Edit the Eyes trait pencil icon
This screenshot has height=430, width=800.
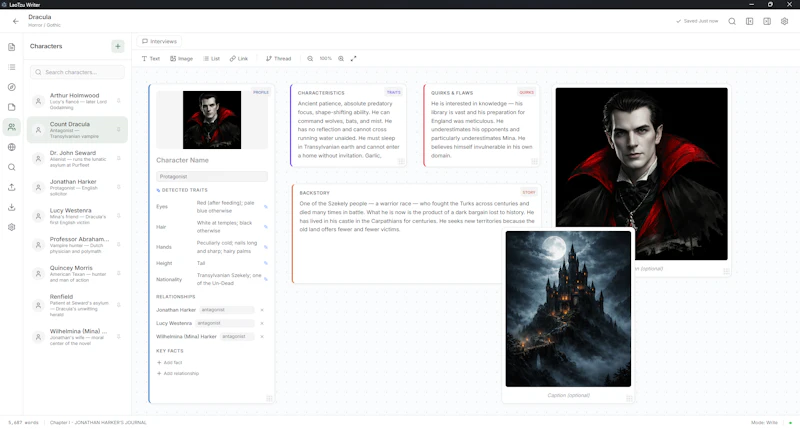coord(266,207)
